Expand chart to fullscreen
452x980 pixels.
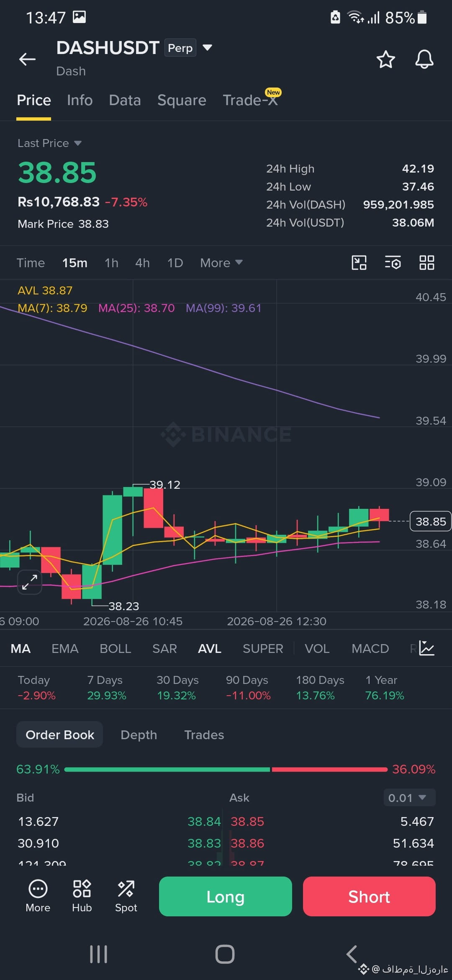[30, 582]
